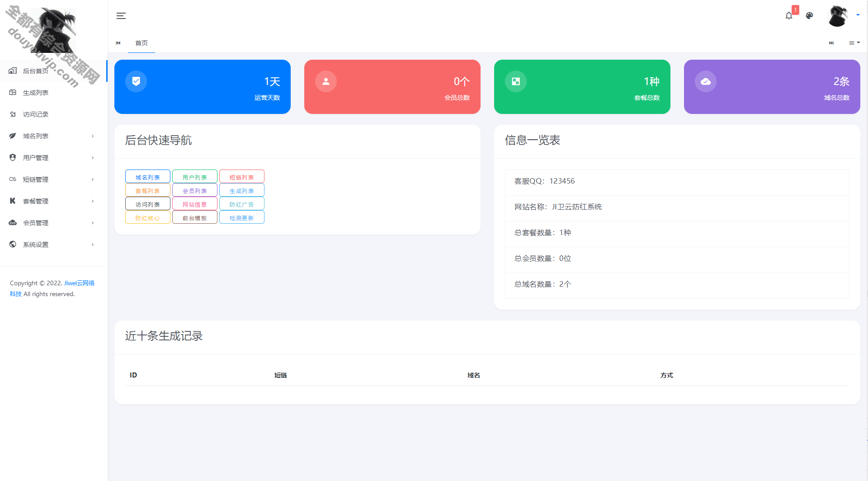Click the 0个 value on red card
Viewport: 868px width, 481px height.
[462, 81]
